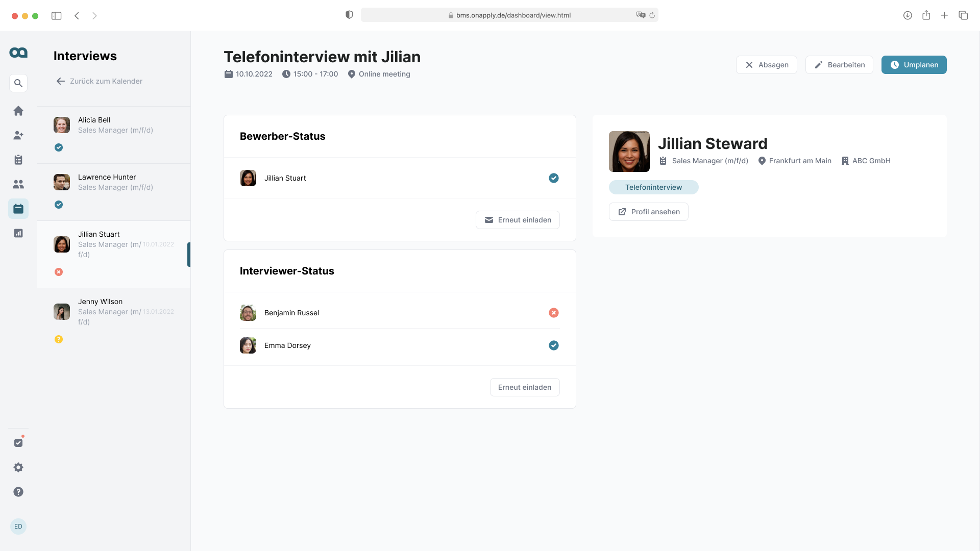Viewport: 980px width, 551px height.
Task: Click Benjamin Russel's declined status icon
Action: (553, 313)
